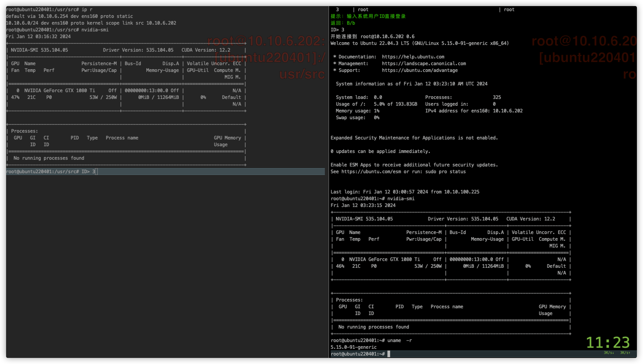
Task: Click the "Swap usage: 0%" entry
Action: point(357,118)
